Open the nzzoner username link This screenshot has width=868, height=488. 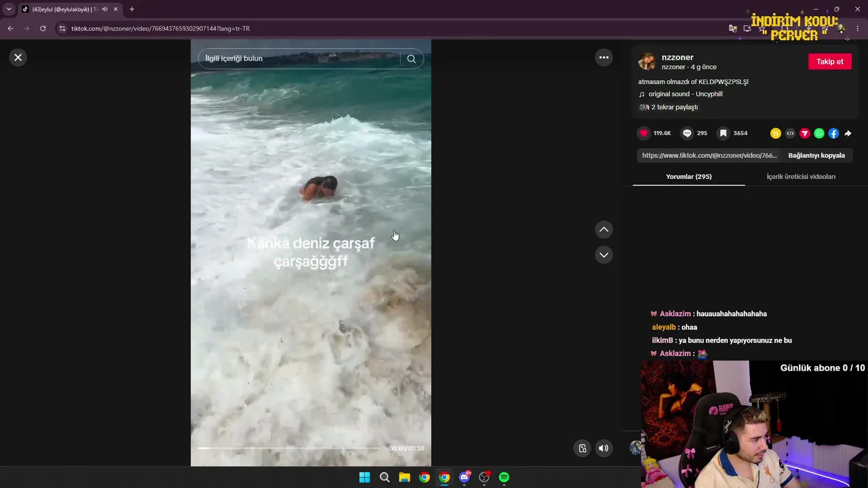677,58
